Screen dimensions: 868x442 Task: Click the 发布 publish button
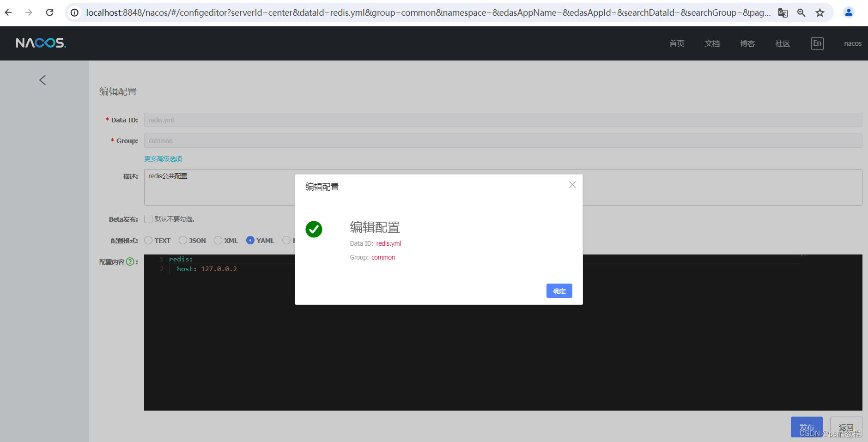[807, 427]
